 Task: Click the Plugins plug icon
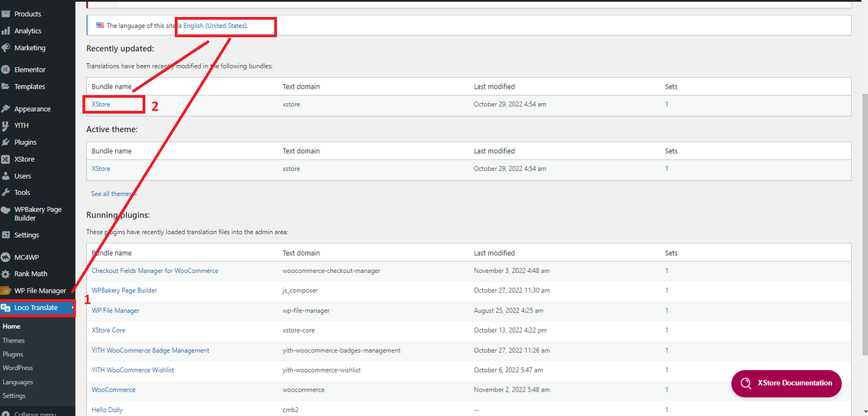point(6,142)
